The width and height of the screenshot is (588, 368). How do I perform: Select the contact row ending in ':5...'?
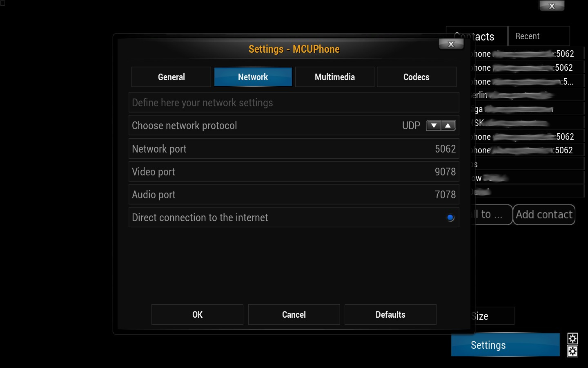[x=529, y=81]
